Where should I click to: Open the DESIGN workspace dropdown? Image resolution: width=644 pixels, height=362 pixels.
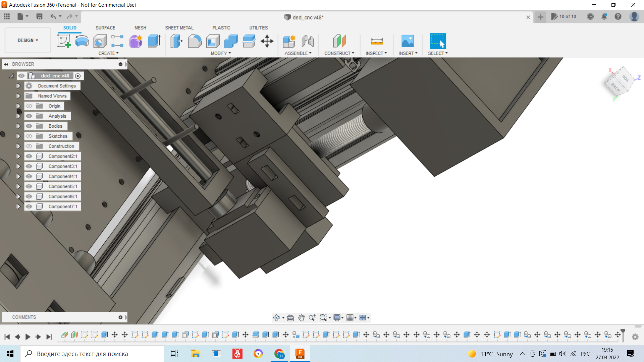point(28,40)
